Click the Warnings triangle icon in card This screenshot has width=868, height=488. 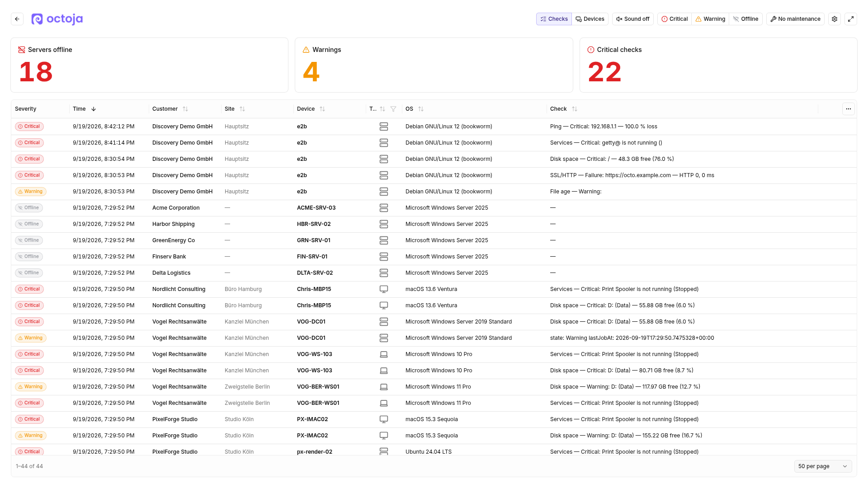pyautogui.click(x=306, y=50)
